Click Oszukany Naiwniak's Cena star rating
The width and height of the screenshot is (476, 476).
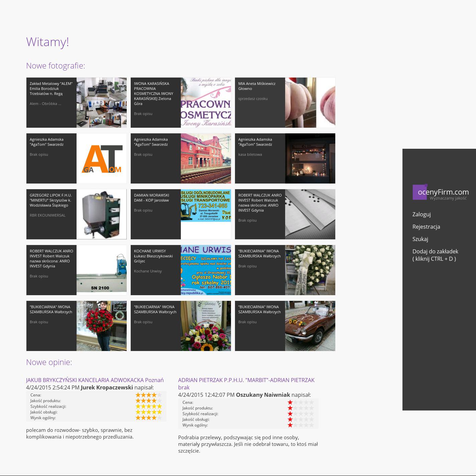[301, 402]
